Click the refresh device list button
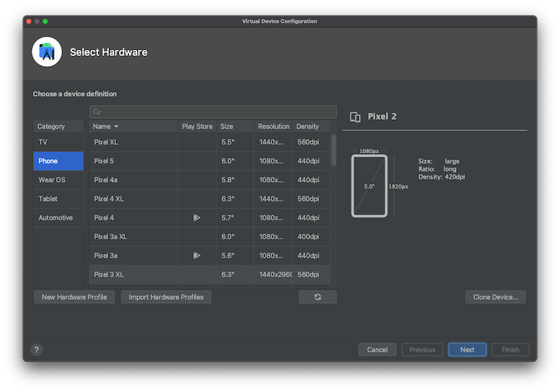This screenshot has width=560, height=392. [318, 297]
